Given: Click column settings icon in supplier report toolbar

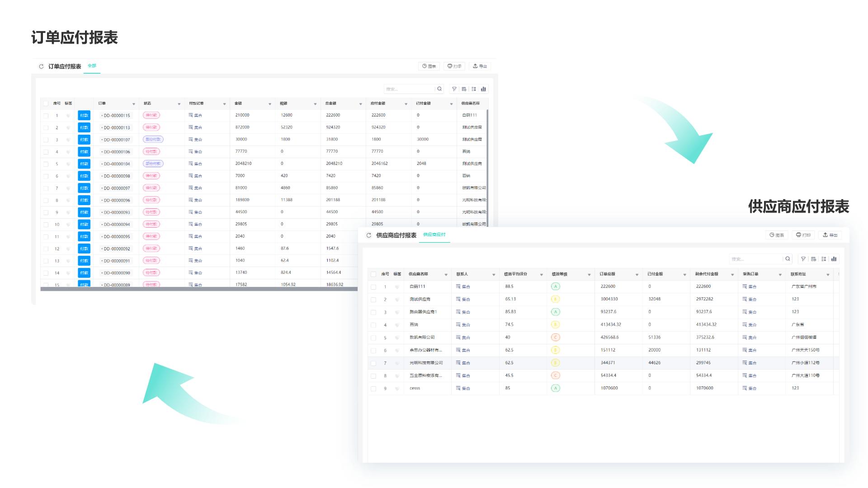Looking at the screenshot, I should click(x=813, y=259).
